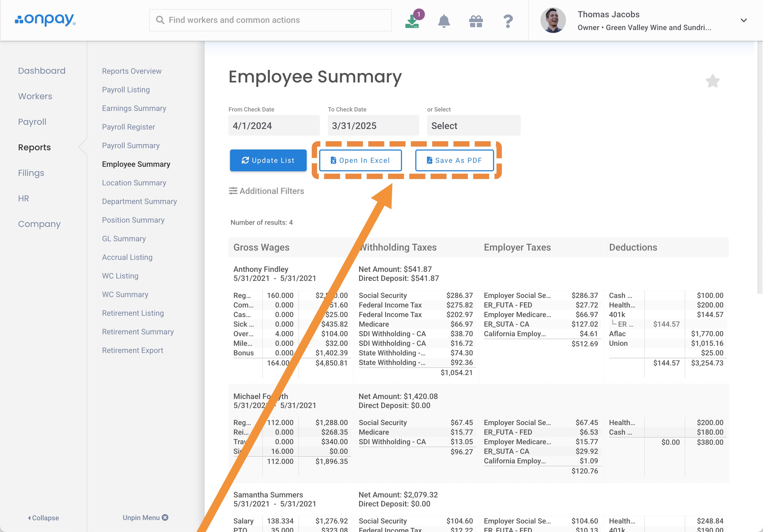Open Payroll Summary report

(131, 146)
